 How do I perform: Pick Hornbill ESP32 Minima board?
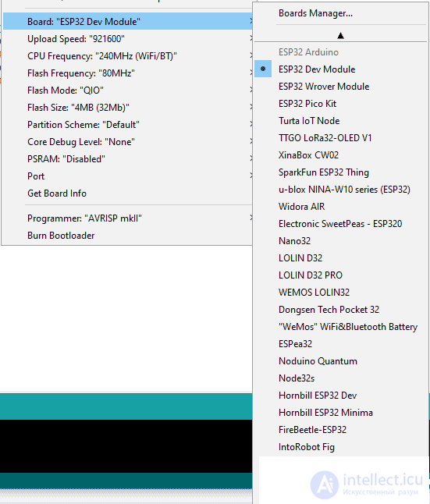tap(341, 413)
